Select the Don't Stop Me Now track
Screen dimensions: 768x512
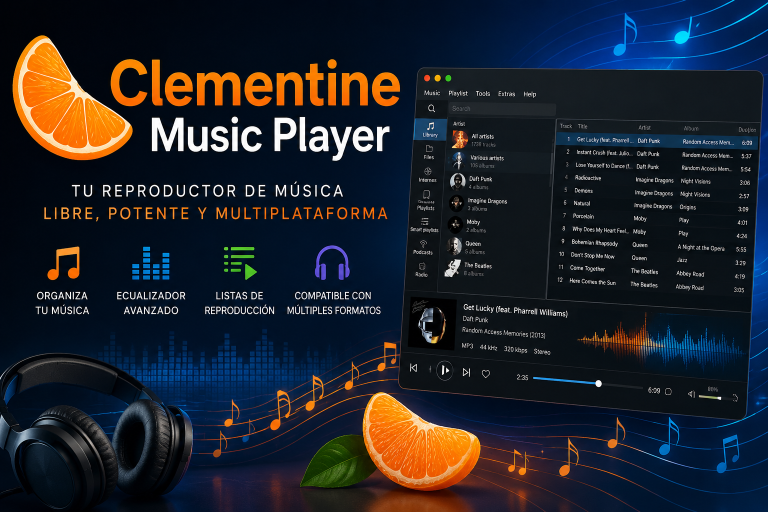click(x=648, y=259)
